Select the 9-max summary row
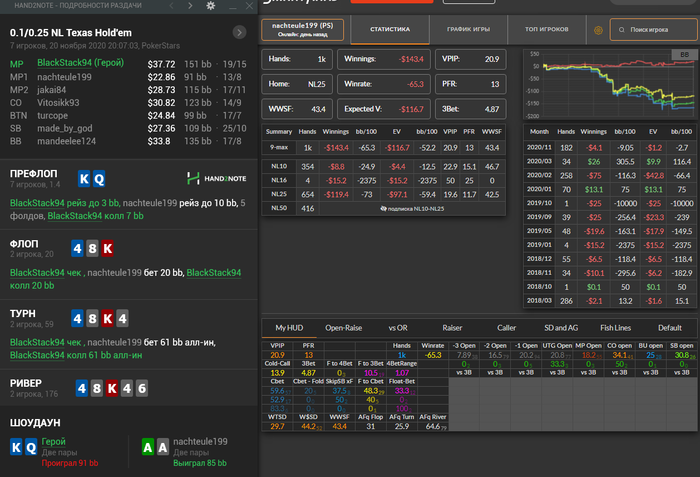 tap(383, 147)
